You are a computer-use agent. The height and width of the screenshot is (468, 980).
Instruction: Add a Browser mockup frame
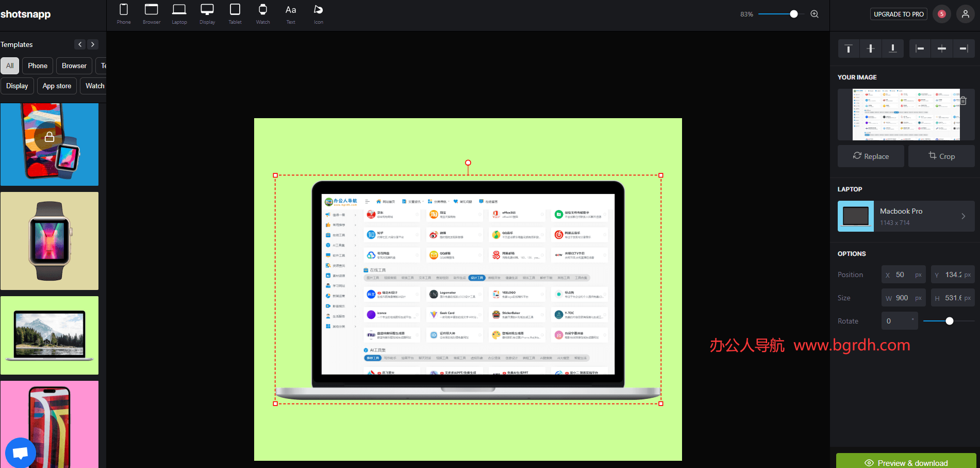152,14
